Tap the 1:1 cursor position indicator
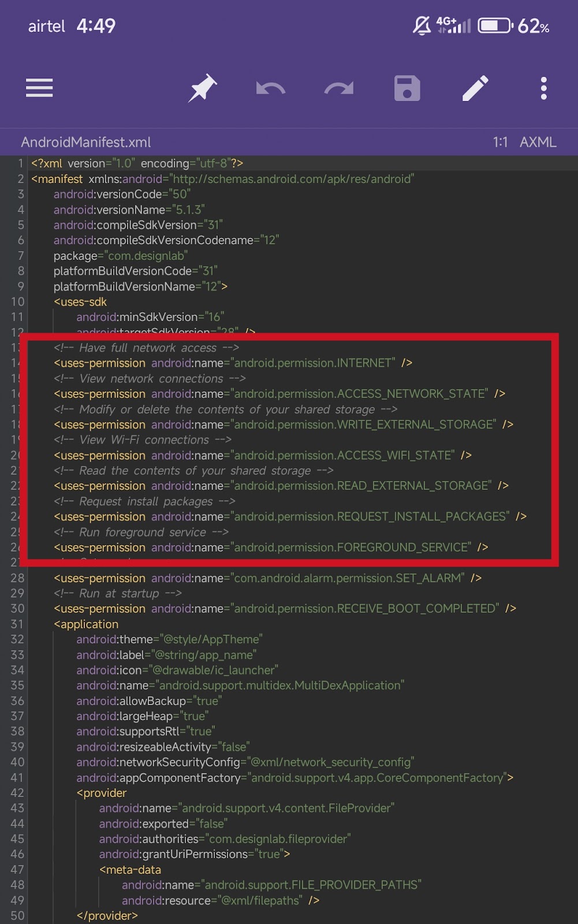The image size is (578, 924). point(500,142)
